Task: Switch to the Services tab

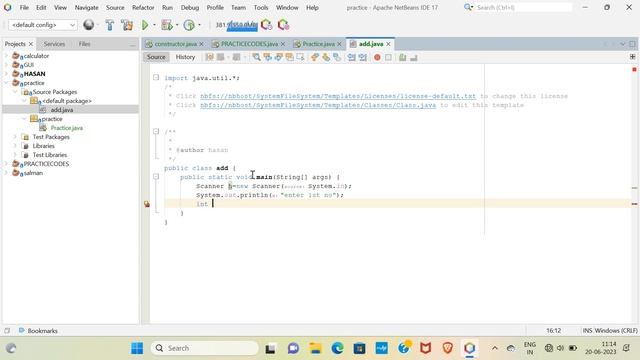Action: [x=54, y=44]
